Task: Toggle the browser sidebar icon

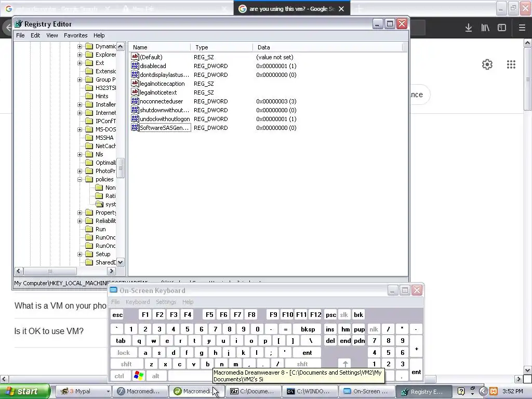Action: coord(502,28)
